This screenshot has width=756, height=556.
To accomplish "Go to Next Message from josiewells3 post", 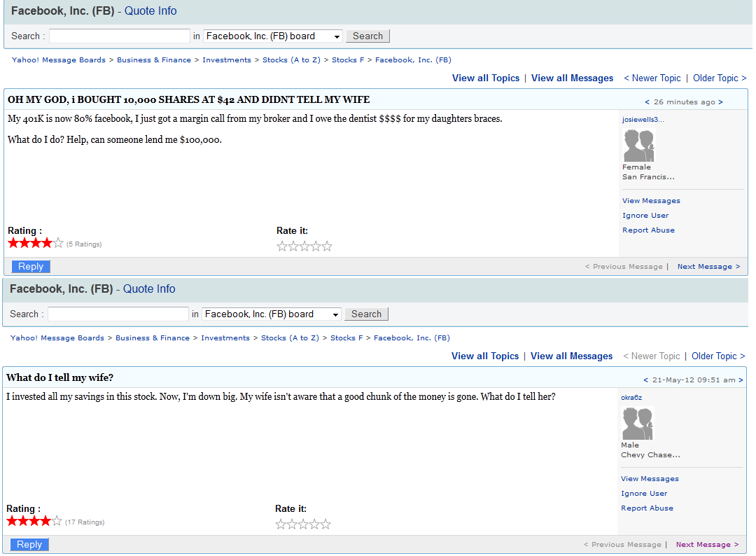I will (708, 267).
